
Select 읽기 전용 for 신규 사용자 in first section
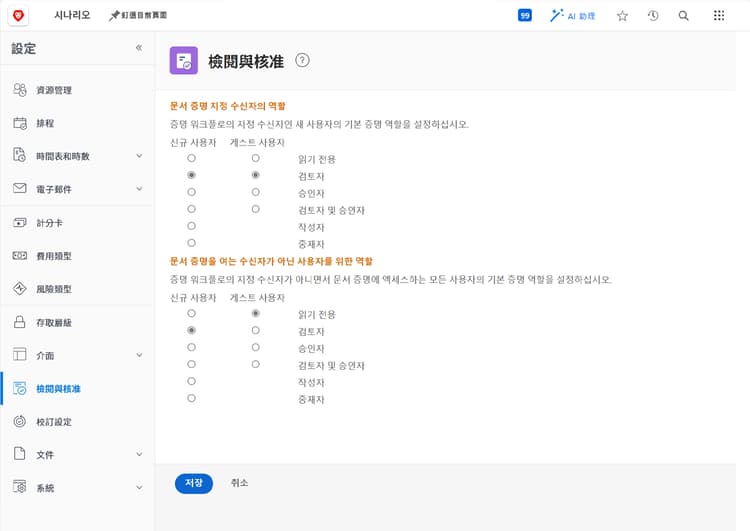pyautogui.click(x=191, y=158)
